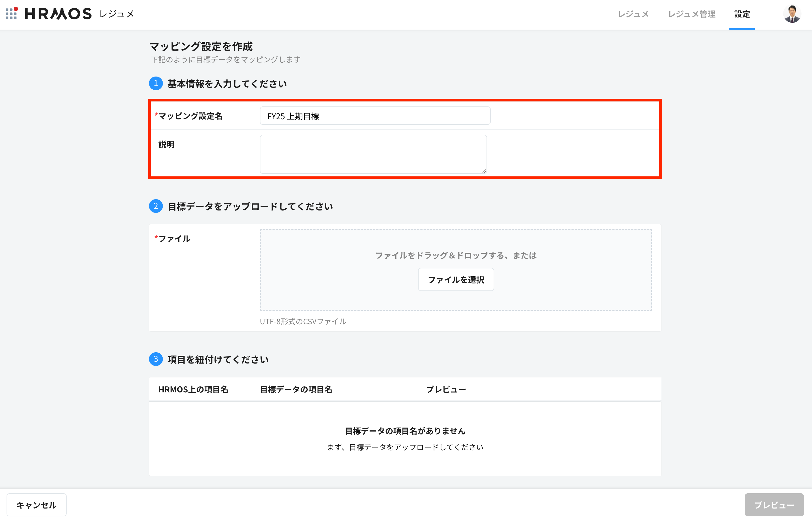Click the キャンセル button
Viewport: 812px width, 519px height.
pos(36,505)
